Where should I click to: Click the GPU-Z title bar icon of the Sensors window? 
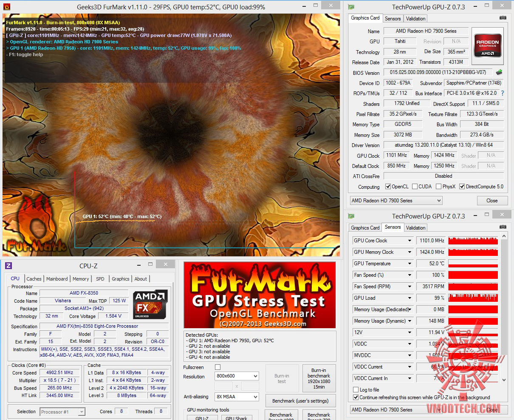351,216
